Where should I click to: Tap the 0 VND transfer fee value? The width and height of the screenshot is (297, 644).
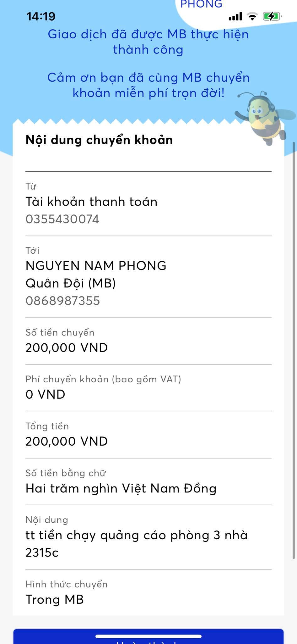click(x=45, y=394)
